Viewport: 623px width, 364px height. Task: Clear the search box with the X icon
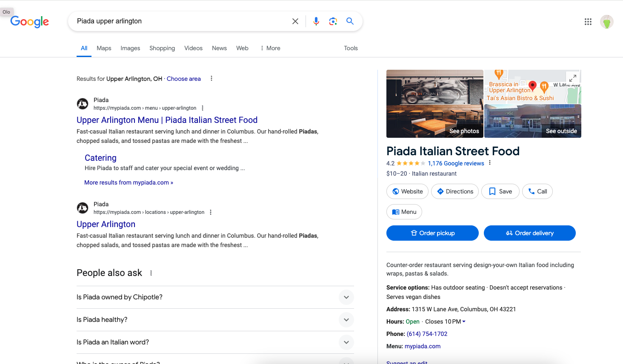295,21
